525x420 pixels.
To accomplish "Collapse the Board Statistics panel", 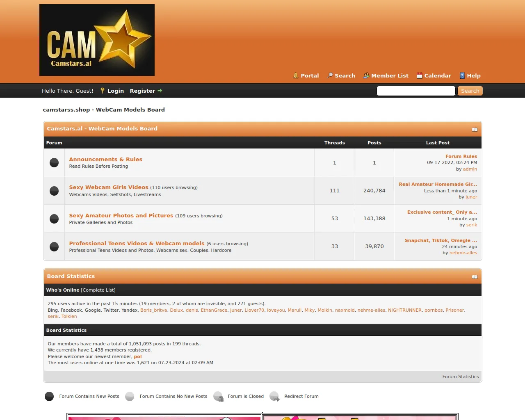I will click(x=475, y=277).
